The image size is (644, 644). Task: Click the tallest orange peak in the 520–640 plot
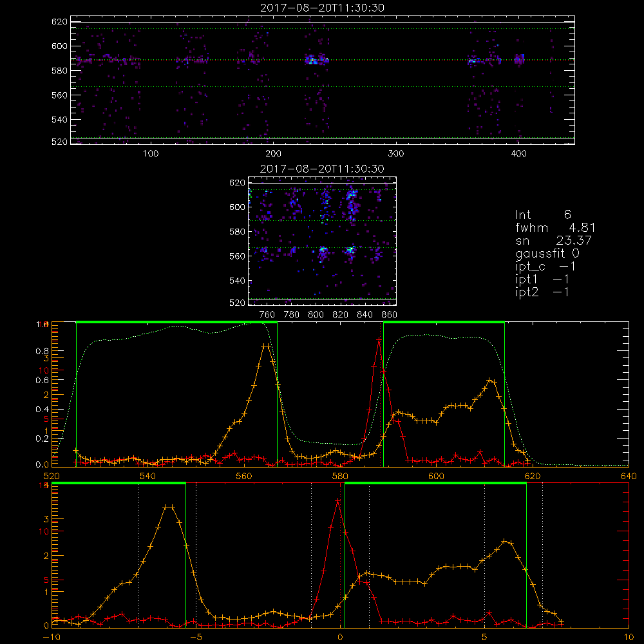(x=266, y=346)
